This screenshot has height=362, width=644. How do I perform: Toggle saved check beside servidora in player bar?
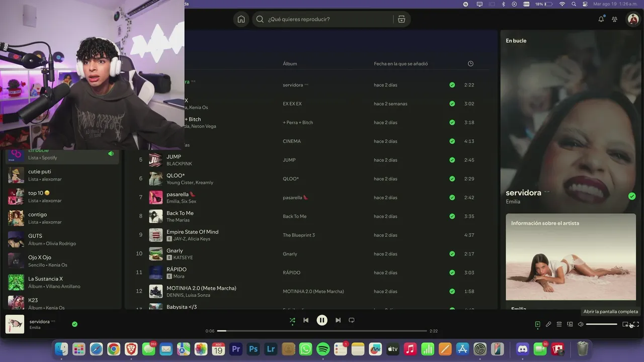[74, 324]
